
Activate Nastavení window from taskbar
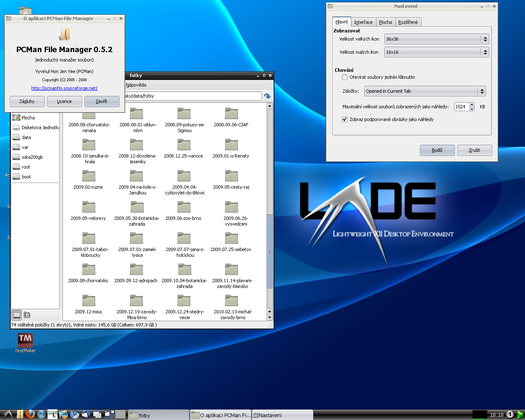coord(282,415)
